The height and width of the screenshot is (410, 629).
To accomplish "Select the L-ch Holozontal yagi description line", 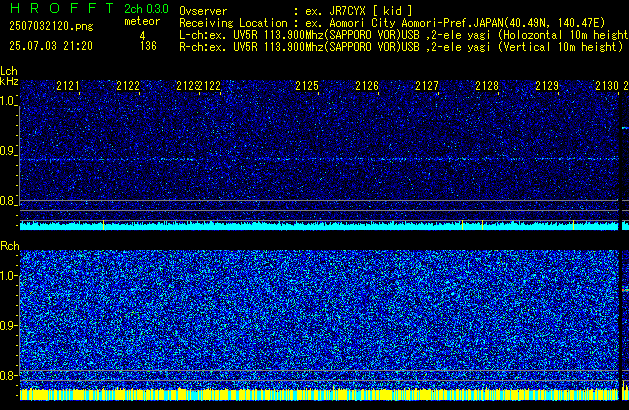I will pos(404,35).
